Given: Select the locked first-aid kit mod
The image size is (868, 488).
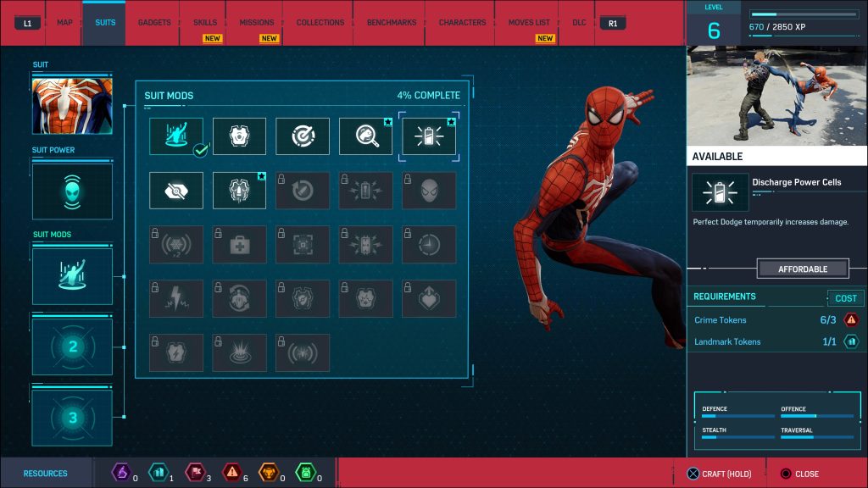Looking at the screenshot, I should 239,245.
